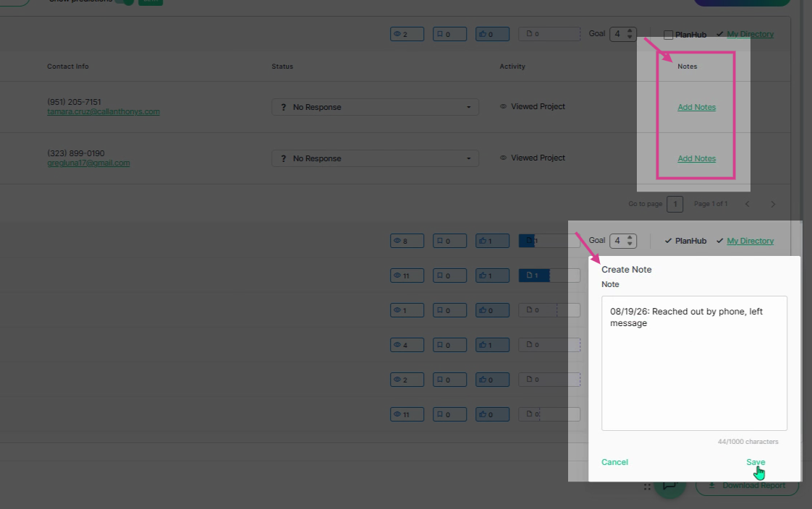Viewport: 812px width, 509px height.
Task: Open Add Notes for tamara.cruz's row
Action: [696, 107]
